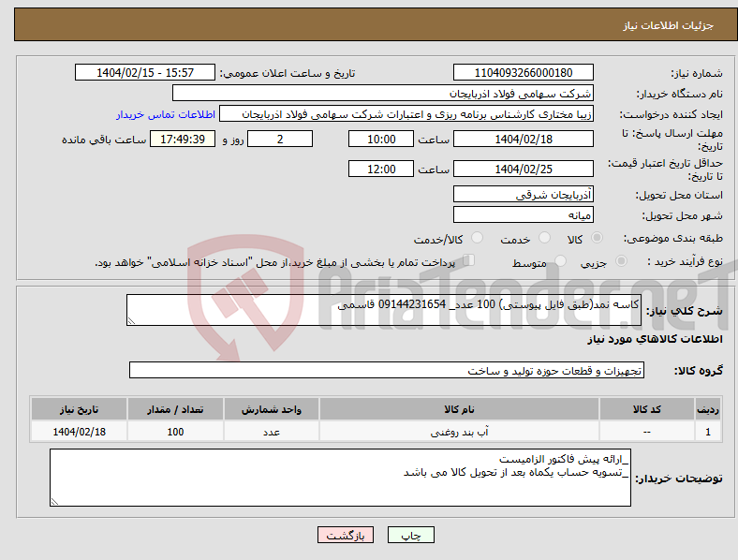Viewport: 738px width, 560px height.
Task: Click the delivery city میانه field
Action: pos(524,215)
